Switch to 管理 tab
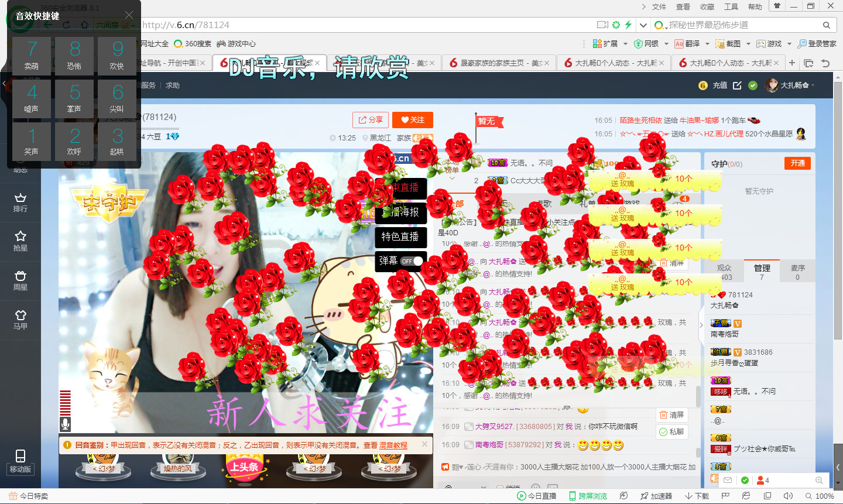 click(762, 272)
